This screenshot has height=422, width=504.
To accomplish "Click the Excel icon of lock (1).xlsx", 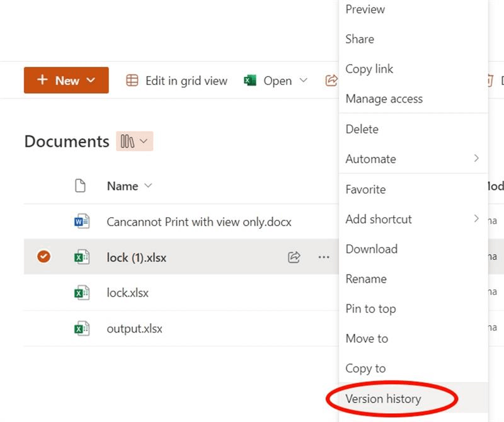I will (82, 257).
